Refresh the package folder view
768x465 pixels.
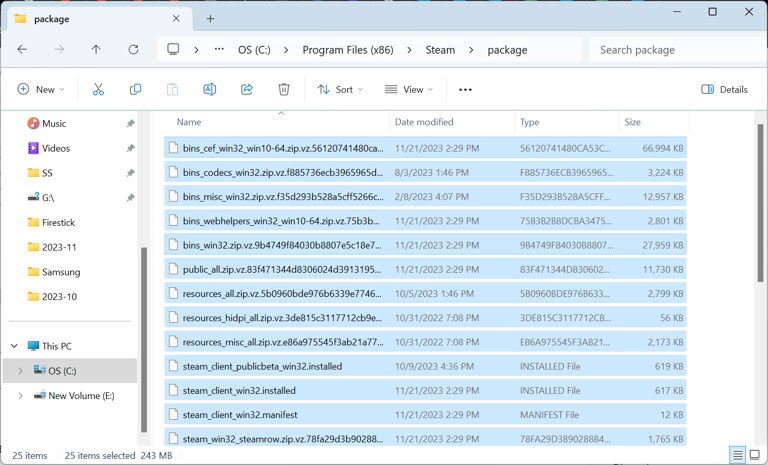coord(133,49)
